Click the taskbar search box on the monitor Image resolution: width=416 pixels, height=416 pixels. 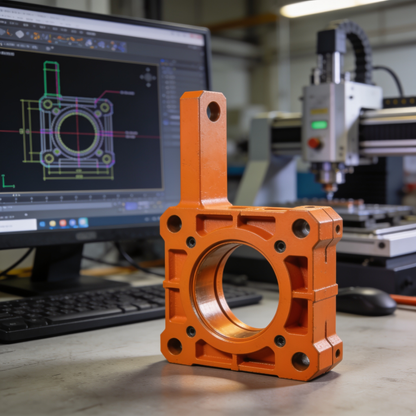pyautogui.click(x=18, y=226)
